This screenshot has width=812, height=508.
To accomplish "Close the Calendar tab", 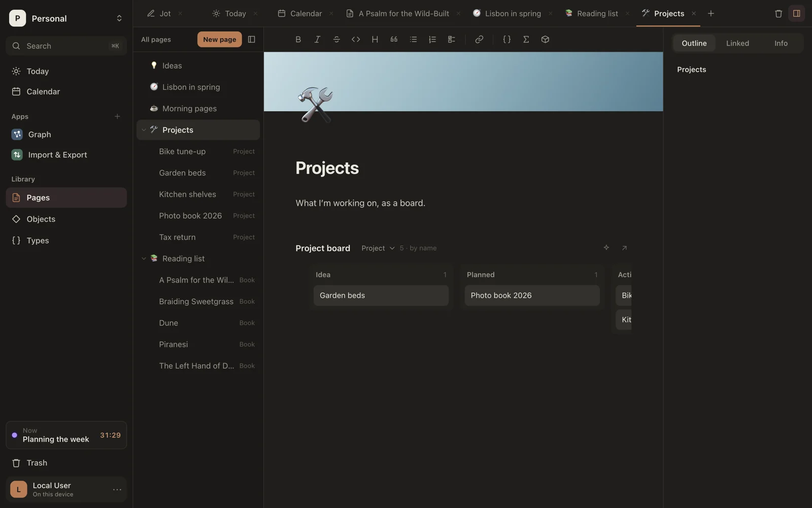I will coord(331,14).
